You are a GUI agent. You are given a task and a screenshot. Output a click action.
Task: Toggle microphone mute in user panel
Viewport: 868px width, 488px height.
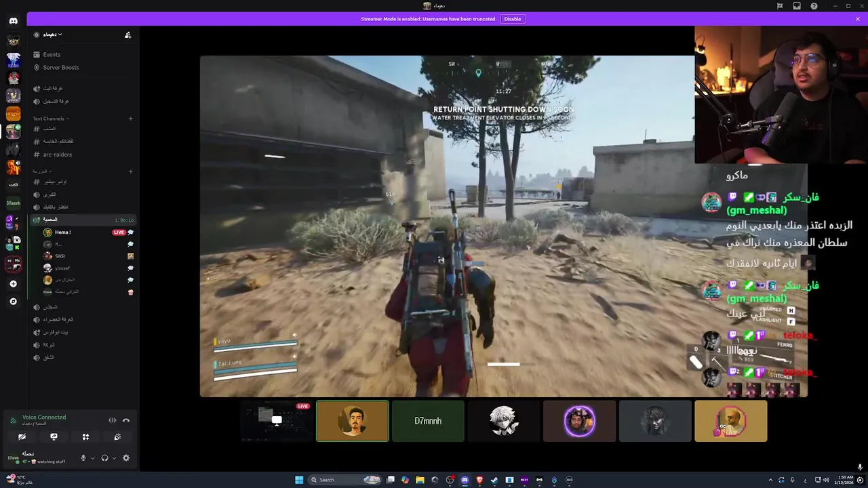[83, 458]
